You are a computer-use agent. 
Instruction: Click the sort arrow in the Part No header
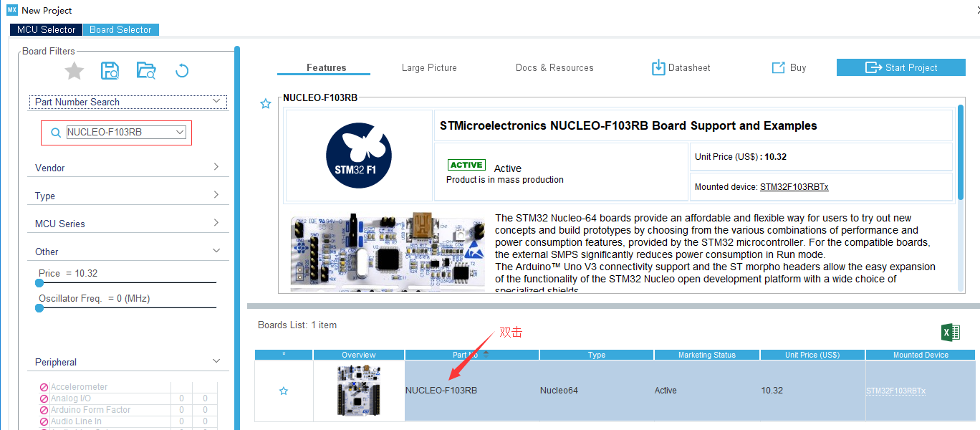coord(486,353)
